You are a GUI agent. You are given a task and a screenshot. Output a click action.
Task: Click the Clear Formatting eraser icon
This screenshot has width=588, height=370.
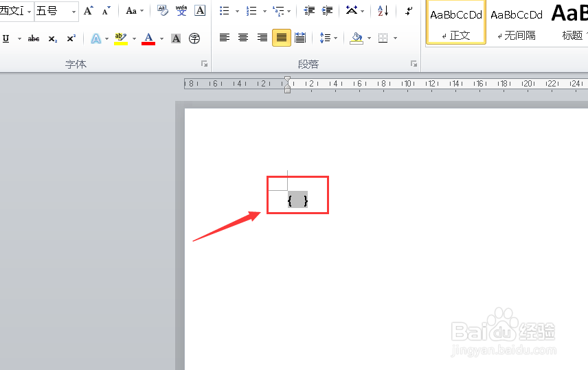(162, 10)
